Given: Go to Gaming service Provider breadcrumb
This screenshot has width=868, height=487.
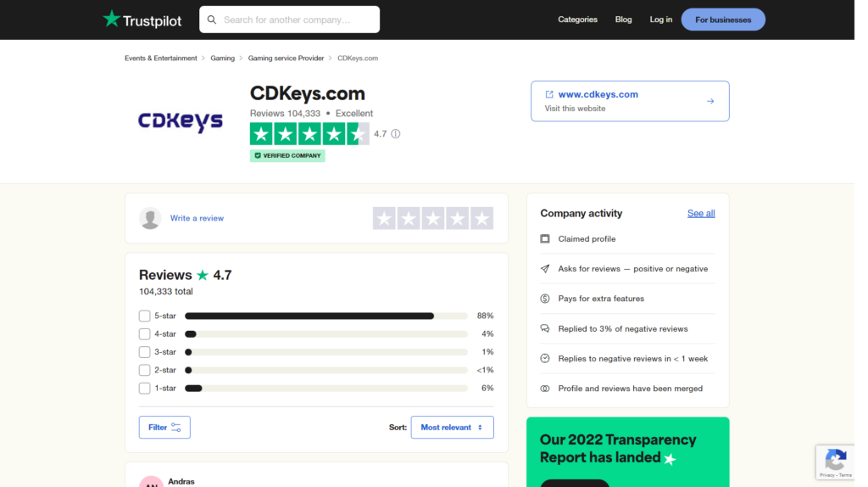Looking at the screenshot, I should coord(286,59).
